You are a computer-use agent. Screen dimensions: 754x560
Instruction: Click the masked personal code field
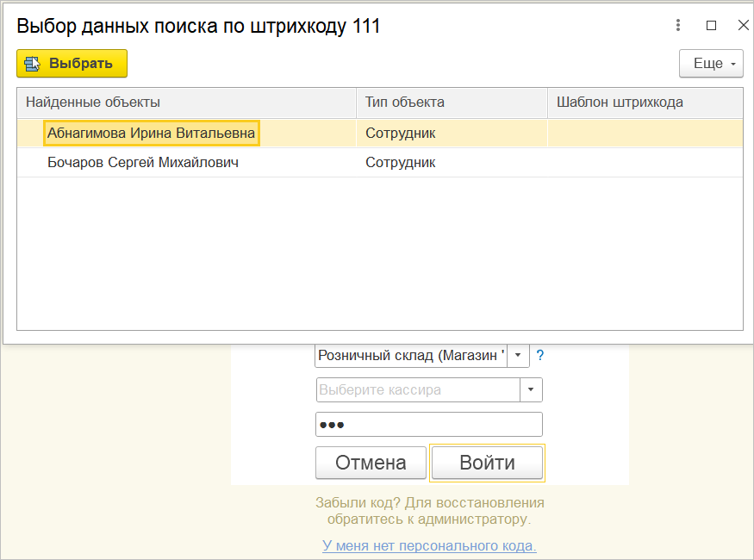429,425
